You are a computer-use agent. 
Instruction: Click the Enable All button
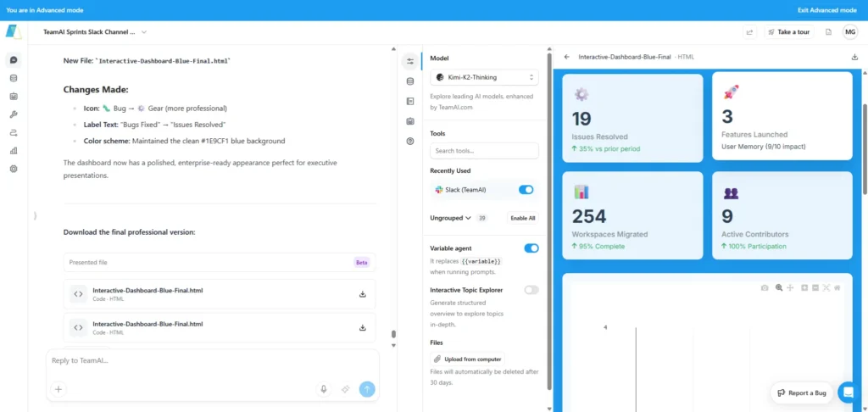522,218
